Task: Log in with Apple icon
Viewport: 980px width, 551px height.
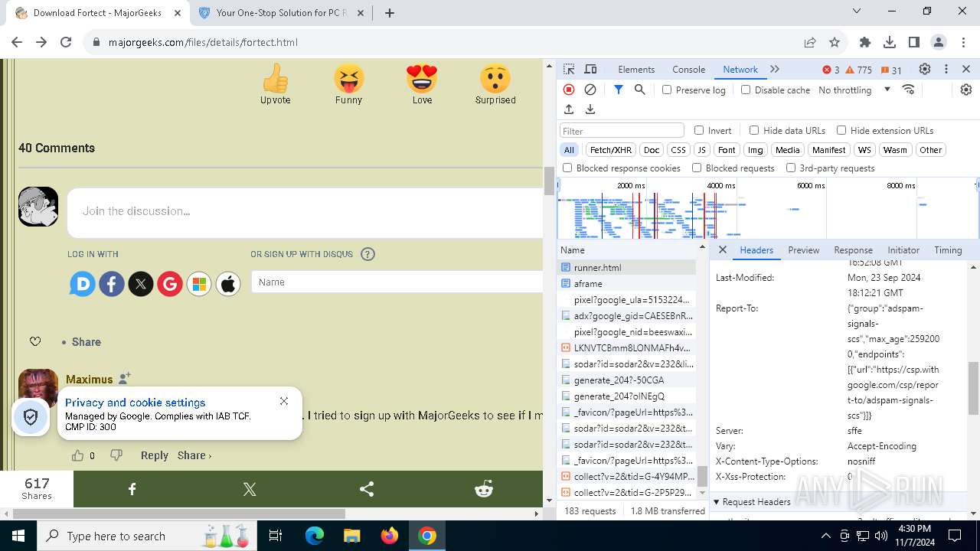Action: click(228, 285)
